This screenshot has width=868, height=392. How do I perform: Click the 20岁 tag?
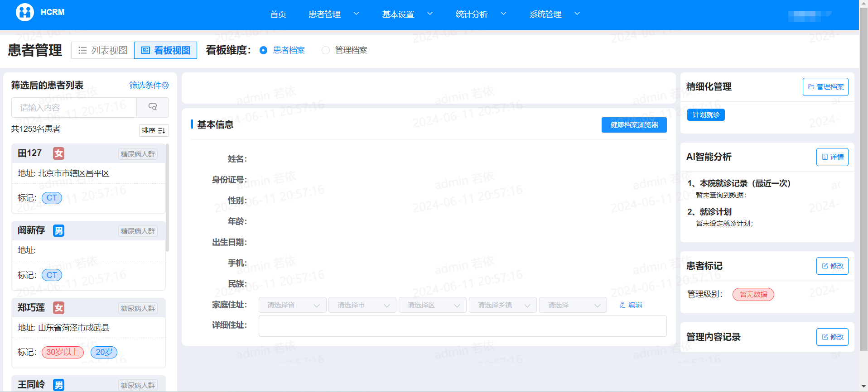(104, 352)
